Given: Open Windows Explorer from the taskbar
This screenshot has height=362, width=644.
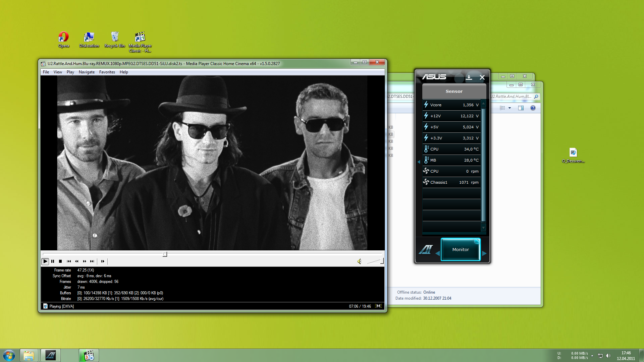Looking at the screenshot, I should click(29, 355).
